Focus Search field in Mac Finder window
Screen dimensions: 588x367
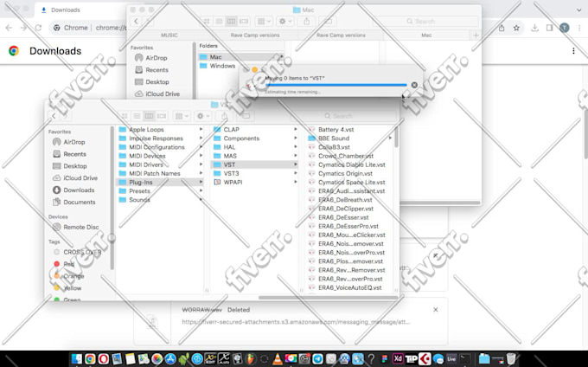[425, 22]
